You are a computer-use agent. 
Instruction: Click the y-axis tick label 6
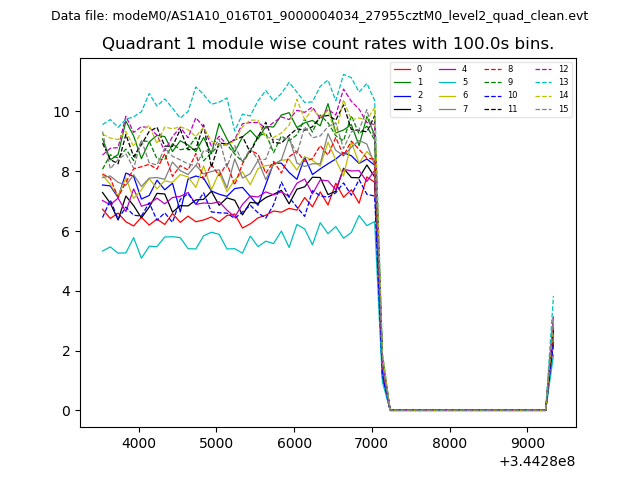click(66, 232)
